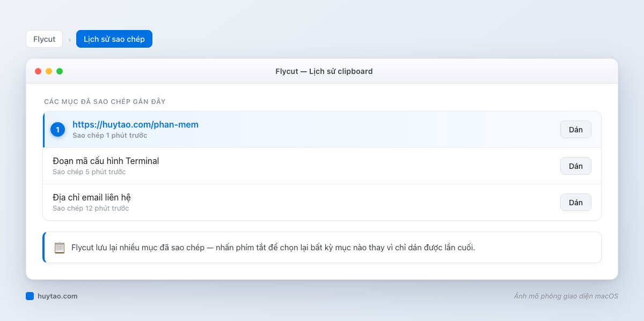The height and width of the screenshot is (321, 644).
Task: Close the Flycut window with red button
Action: click(38, 71)
